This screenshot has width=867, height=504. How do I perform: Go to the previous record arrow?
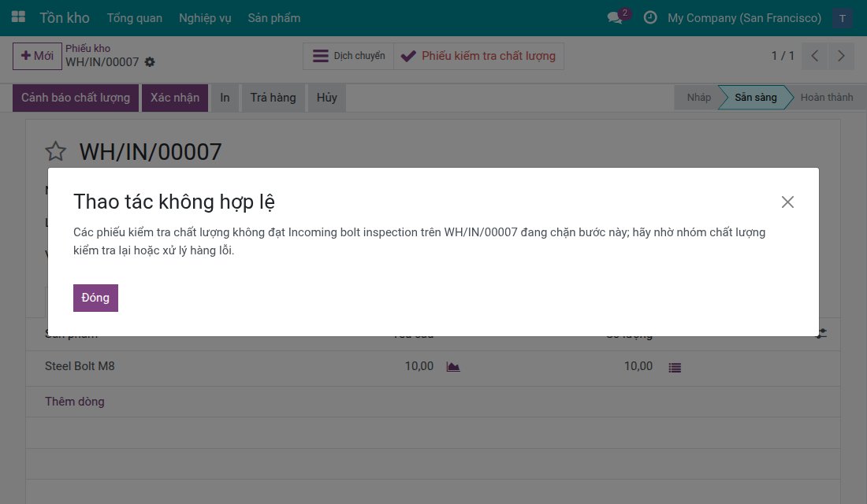[814, 56]
